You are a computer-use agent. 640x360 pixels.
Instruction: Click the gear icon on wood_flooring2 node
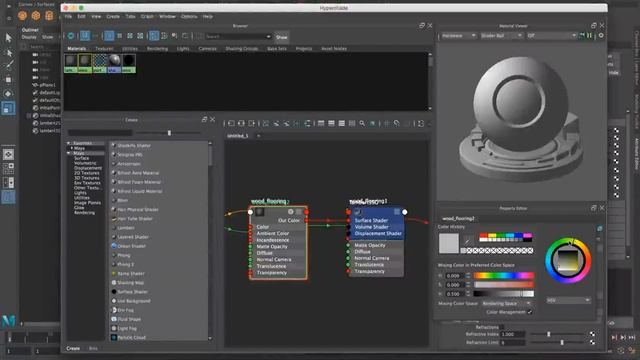point(291,212)
